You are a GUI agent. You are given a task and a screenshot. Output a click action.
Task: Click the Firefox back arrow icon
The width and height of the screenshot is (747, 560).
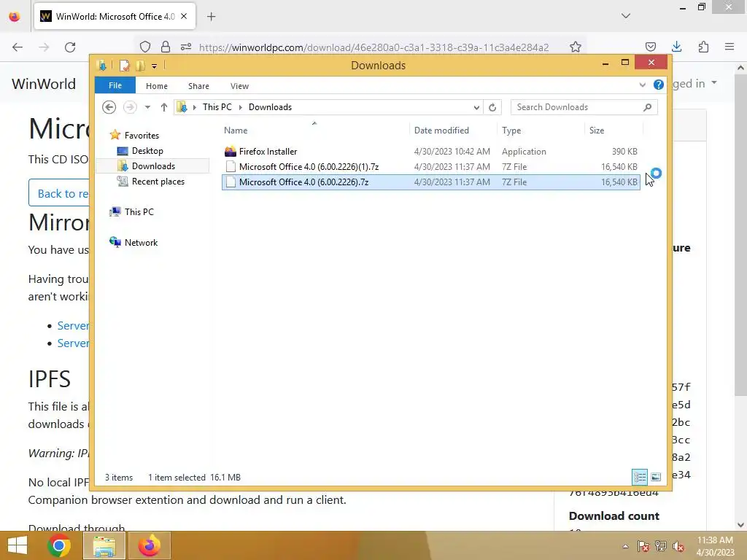(18, 47)
